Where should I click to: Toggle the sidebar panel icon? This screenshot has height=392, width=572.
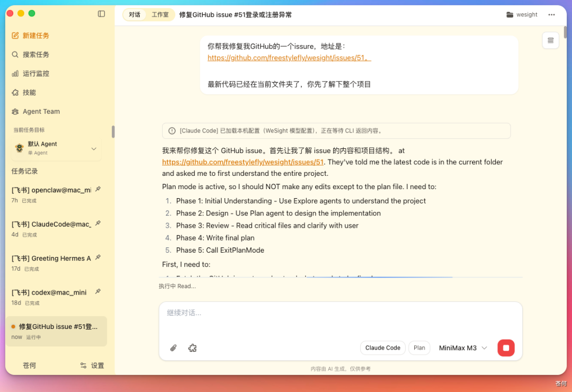point(101,14)
